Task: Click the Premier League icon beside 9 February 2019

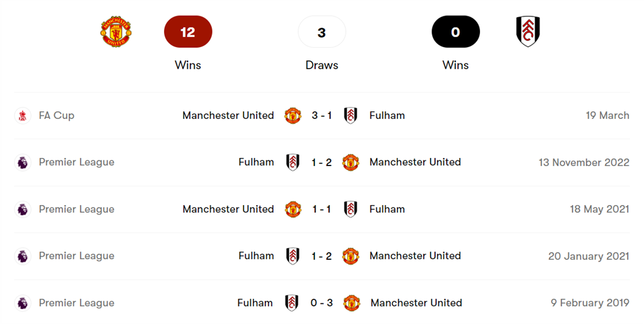Action: 23,303
